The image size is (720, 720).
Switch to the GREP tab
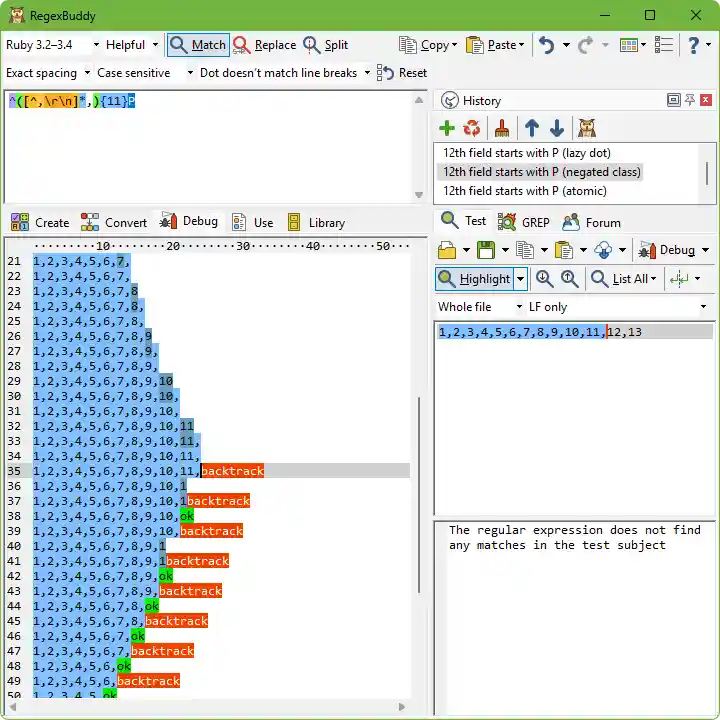(523, 223)
